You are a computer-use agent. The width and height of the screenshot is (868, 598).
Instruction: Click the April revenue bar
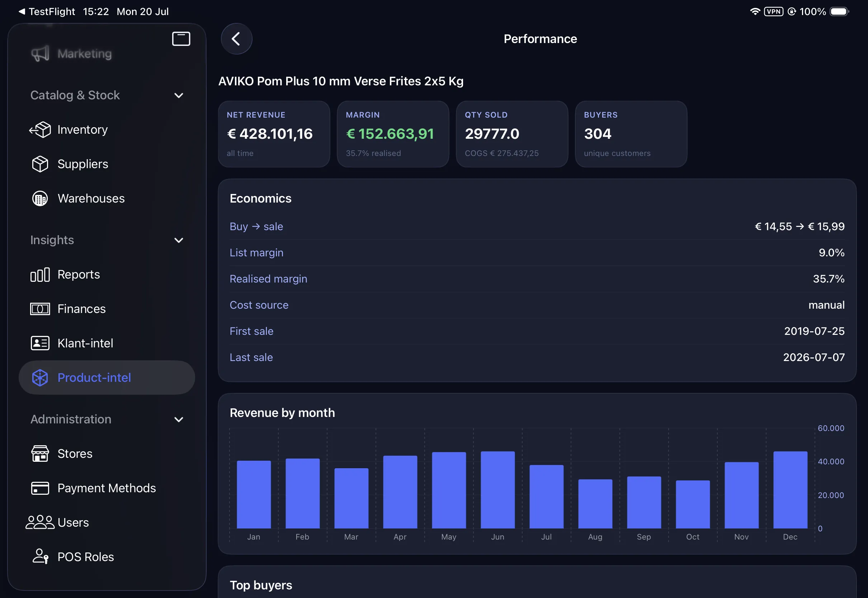tap(400, 492)
